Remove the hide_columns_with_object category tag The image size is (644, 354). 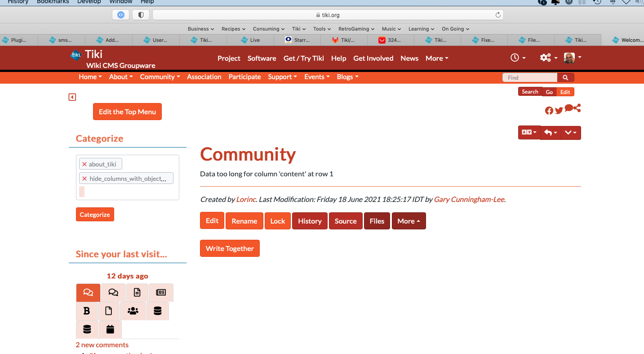coord(84,179)
